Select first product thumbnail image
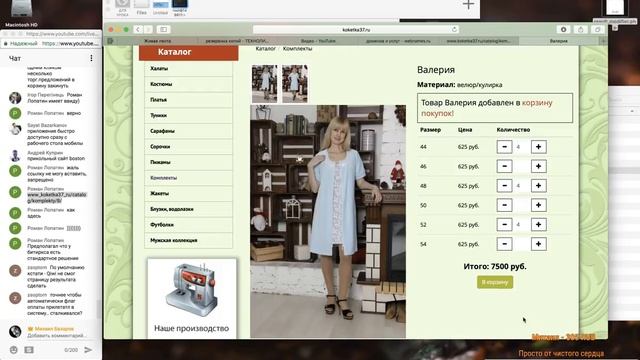This screenshot has width=640, height=360. [x=264, y=83]
